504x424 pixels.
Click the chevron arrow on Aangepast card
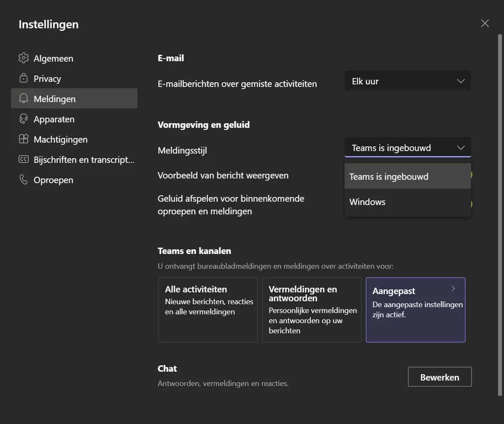pyautogui.click(x=453, y=289)
